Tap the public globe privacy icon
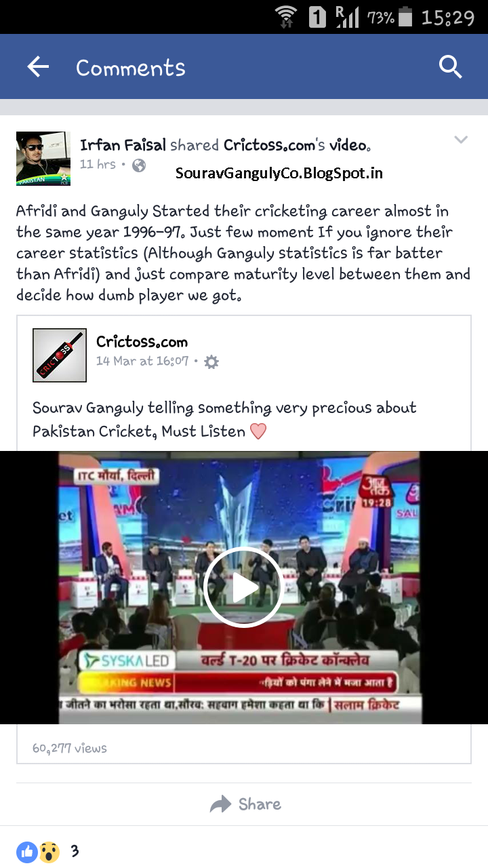488x868 pixels. click(139, 165)
